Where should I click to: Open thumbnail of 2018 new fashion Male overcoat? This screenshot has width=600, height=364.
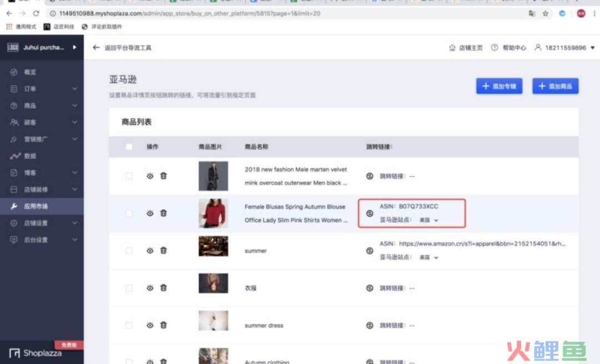pos(213,176)
